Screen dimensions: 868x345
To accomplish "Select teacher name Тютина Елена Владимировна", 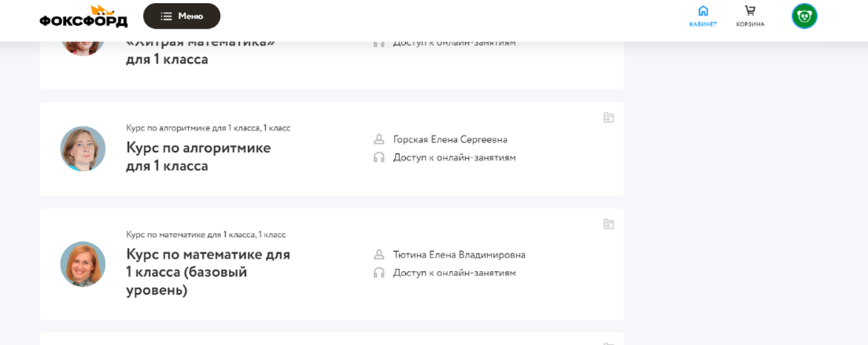I will click(459, 255).
